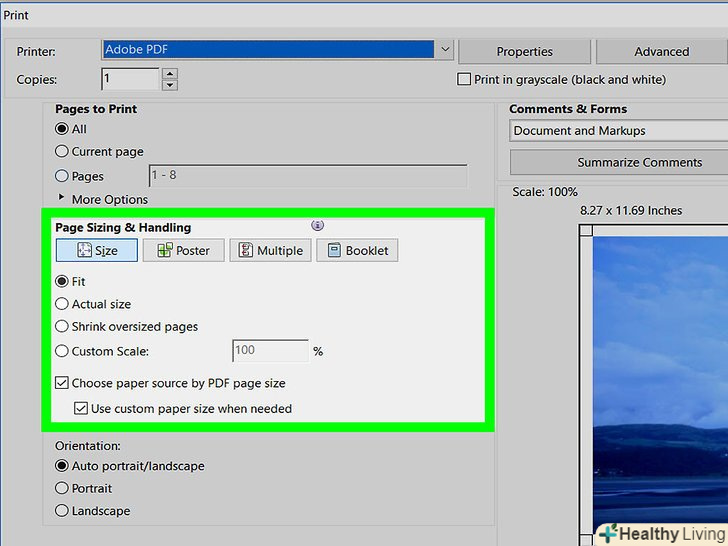Open the Advanced print settings

(662, 52)
